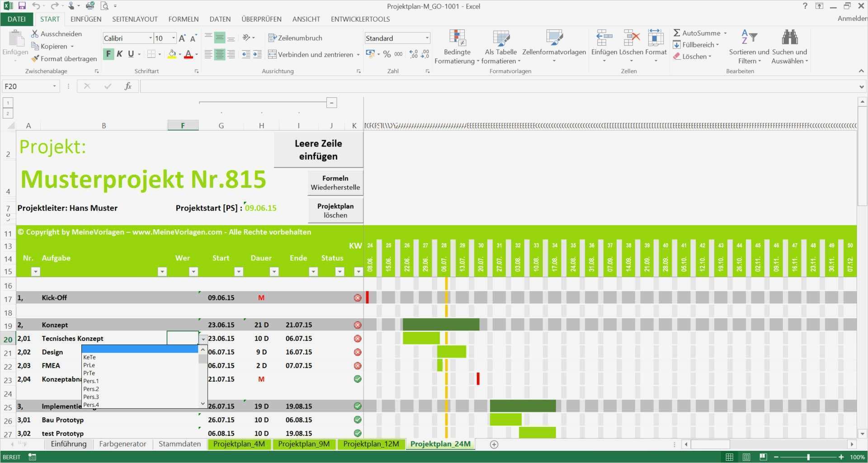Select the Format übertragen (Format Painter) icon
This screenshot has width=868, height=463.
[35, 59]
